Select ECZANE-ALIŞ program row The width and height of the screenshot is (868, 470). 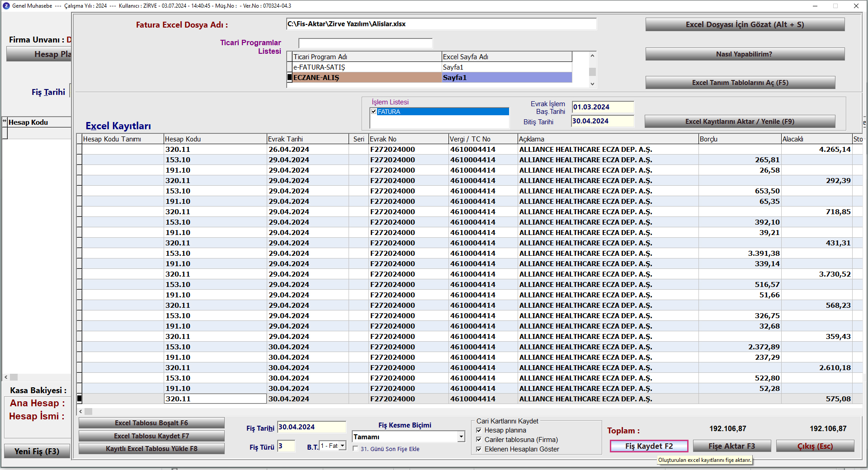click(366, 78)
